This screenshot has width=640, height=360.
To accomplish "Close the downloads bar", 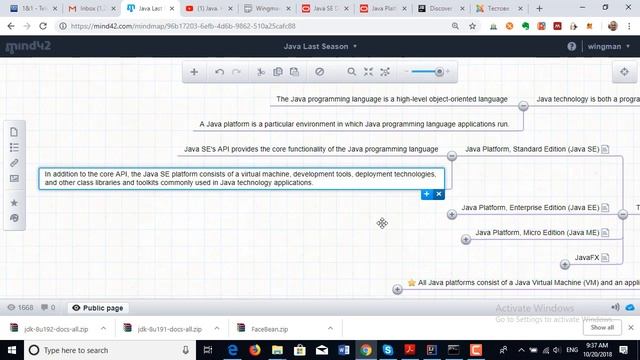I will click(631, 327).
